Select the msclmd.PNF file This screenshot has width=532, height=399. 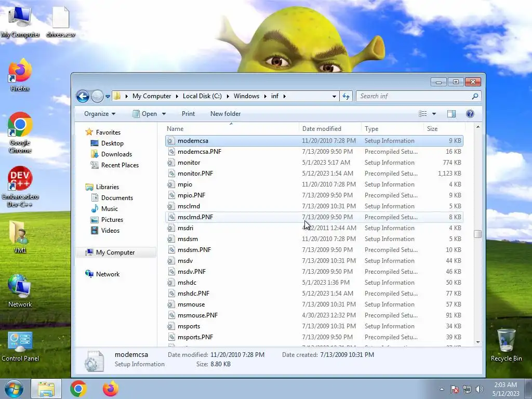click(314, 217)
